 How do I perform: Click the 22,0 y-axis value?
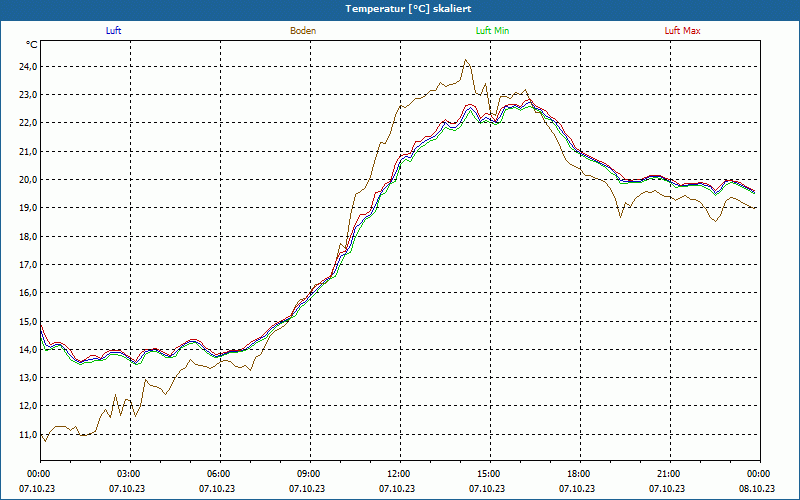[28, 123]
